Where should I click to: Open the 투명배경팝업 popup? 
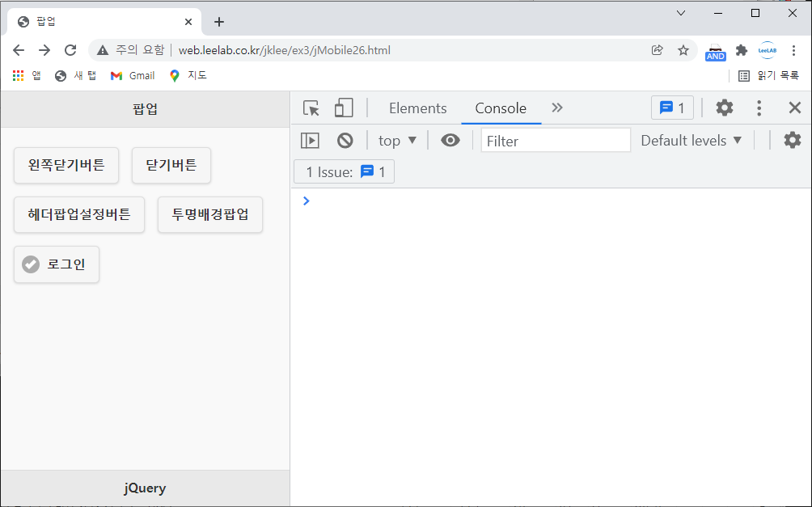[210, 214]
